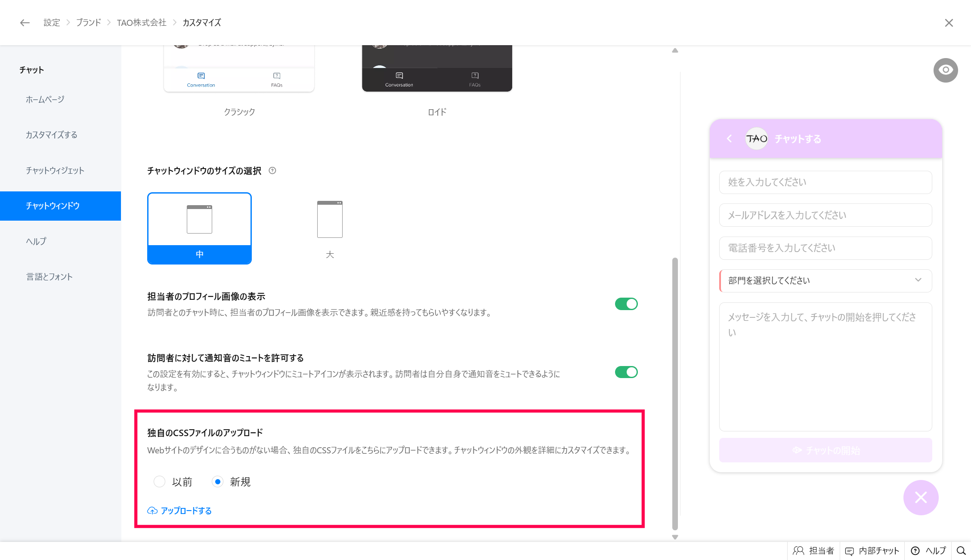Click the ヘルプ icon in bottom bar

click(x=915, y=551)
